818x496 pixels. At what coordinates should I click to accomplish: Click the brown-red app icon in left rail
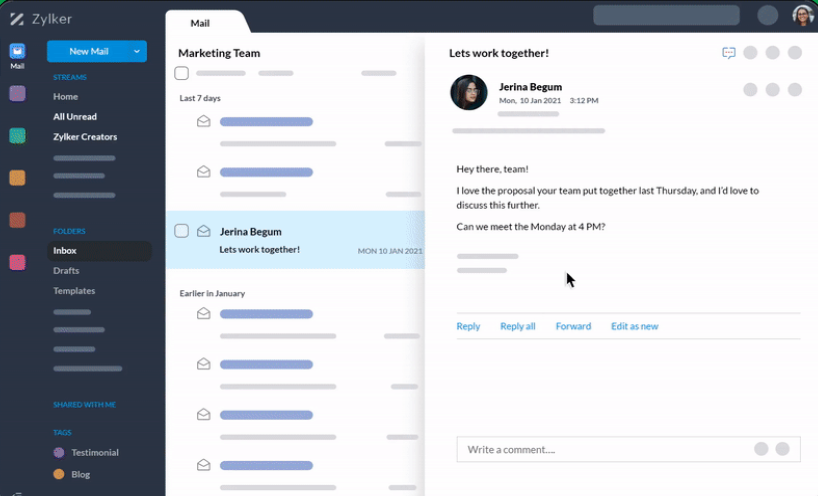pyautogui.click(x=17, y=220)
